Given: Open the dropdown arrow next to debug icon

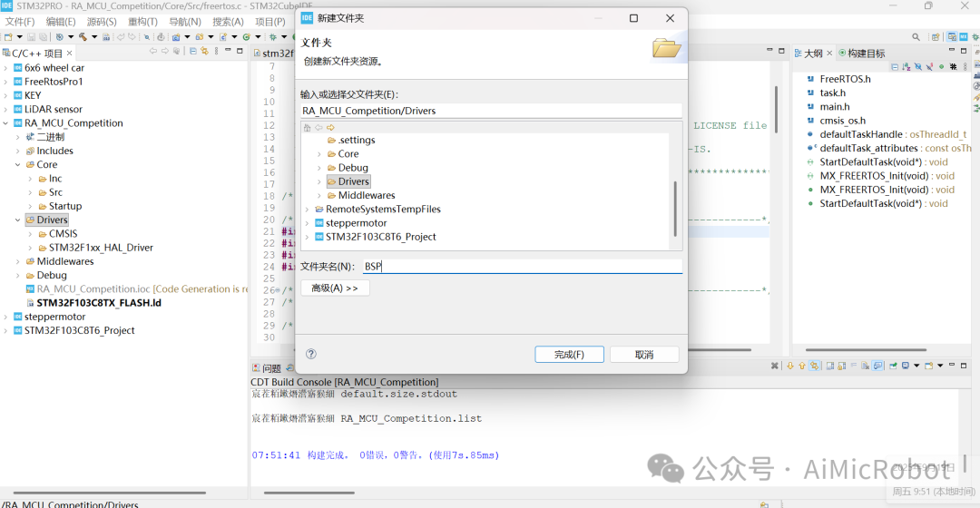Looking at the screenshot, I should pos(284,37).
